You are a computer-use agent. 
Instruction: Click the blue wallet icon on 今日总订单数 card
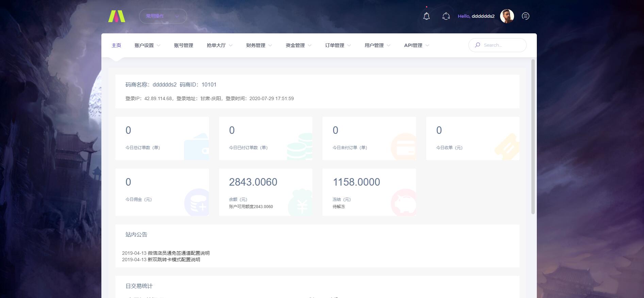point(197,147)
